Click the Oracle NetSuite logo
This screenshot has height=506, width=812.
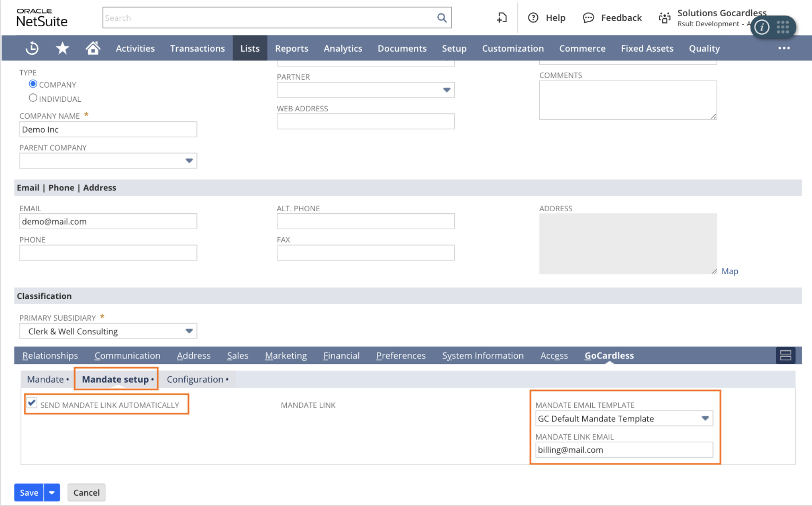point(42,18)
